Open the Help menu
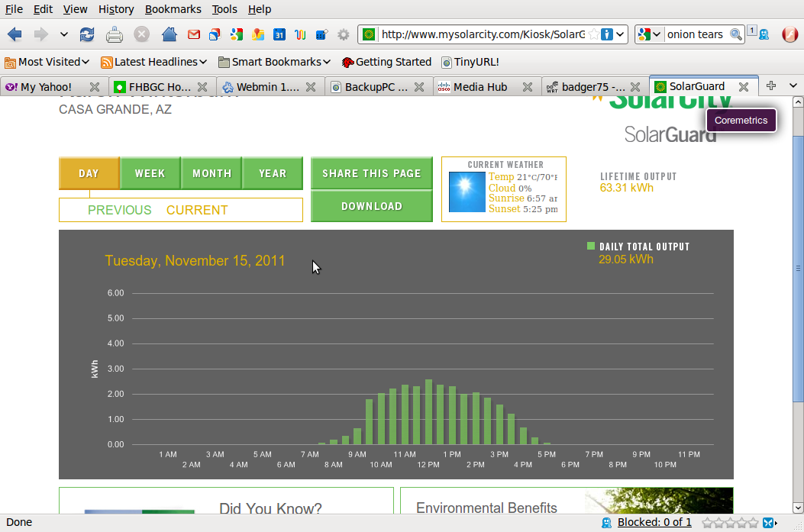The height and width of the screenshot is (532, 804). 260,9
